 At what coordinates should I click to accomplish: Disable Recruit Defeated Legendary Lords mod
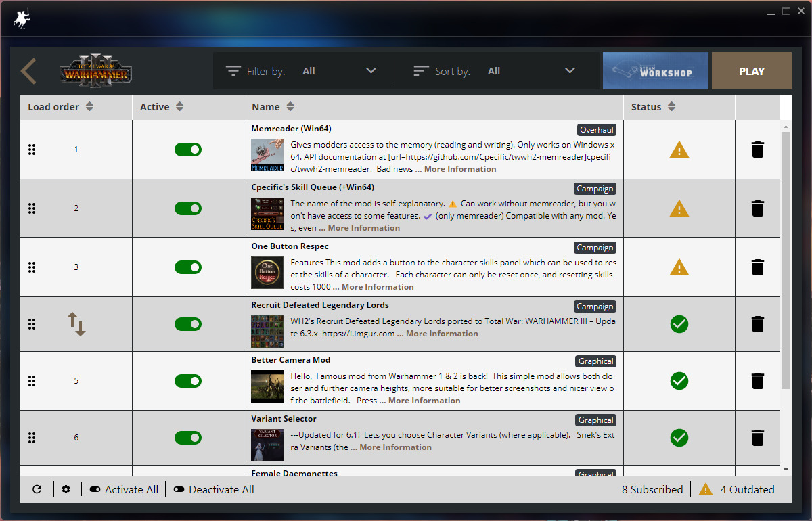pyautogui.click(x=188, y=324)
